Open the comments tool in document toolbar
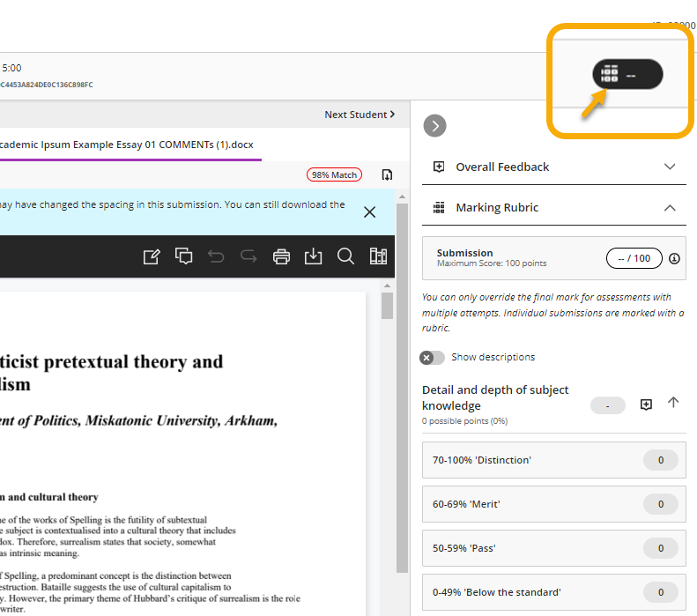 pyautogui.click(x=184, y=256)
